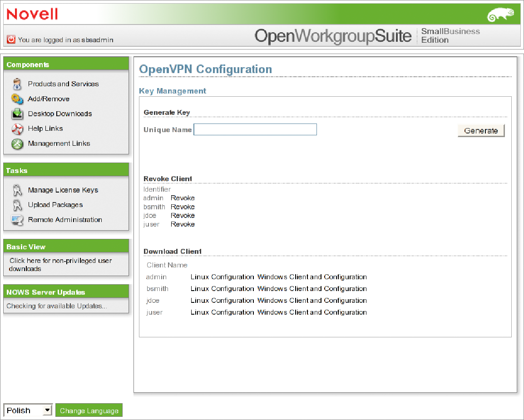The image size is (524, 420).
Task: Click the Components panel header
Action: click(x=66, y=64)
